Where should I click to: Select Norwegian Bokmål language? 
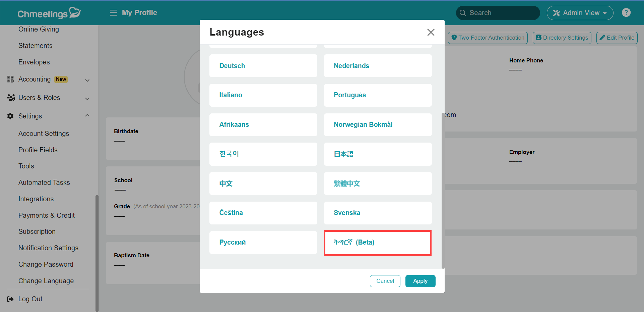click(378, 125)
